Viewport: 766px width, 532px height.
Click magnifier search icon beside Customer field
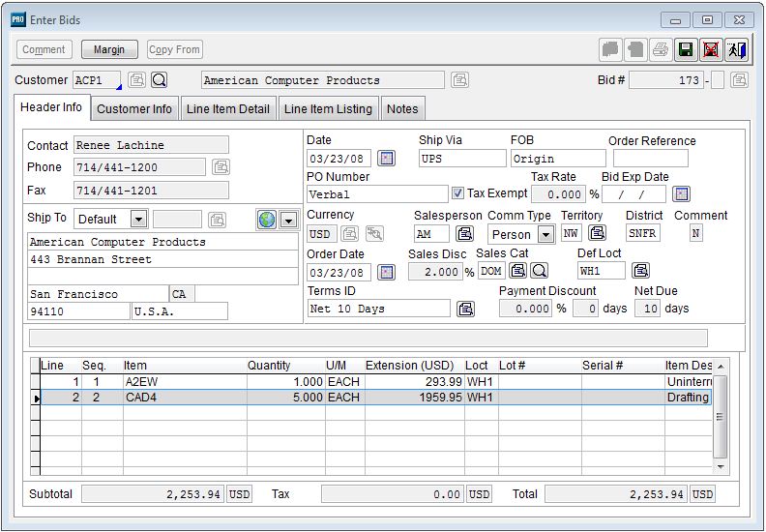tap(160, 79)
